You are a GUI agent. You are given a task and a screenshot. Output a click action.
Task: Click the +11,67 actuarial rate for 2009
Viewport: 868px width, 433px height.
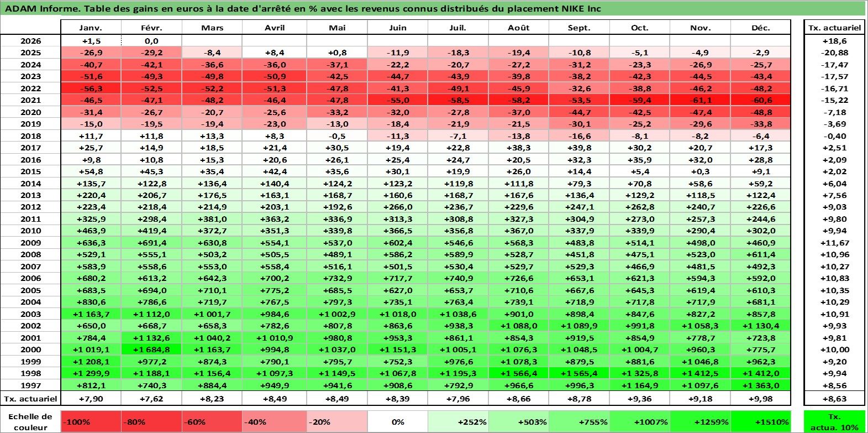coord(834,243)
